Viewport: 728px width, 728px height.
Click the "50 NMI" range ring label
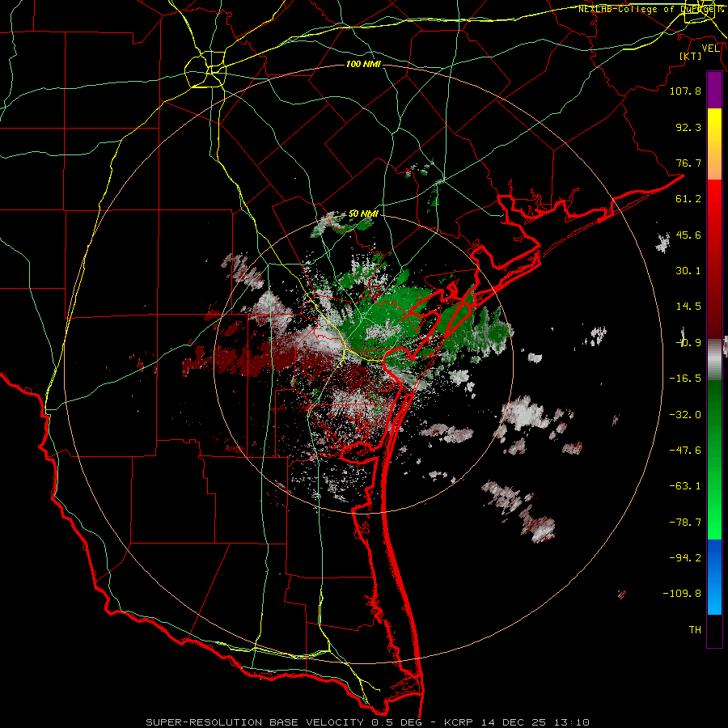click(x=363, y=214)
